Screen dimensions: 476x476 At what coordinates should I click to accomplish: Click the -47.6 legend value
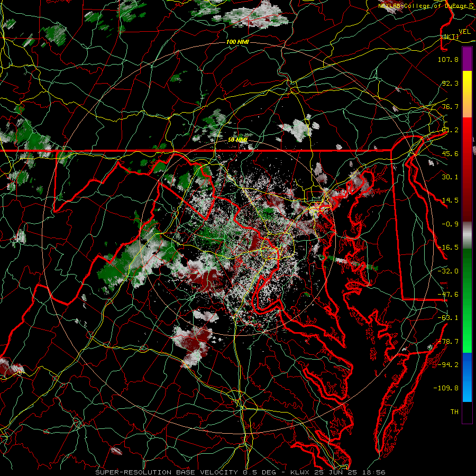click(448, 295)
